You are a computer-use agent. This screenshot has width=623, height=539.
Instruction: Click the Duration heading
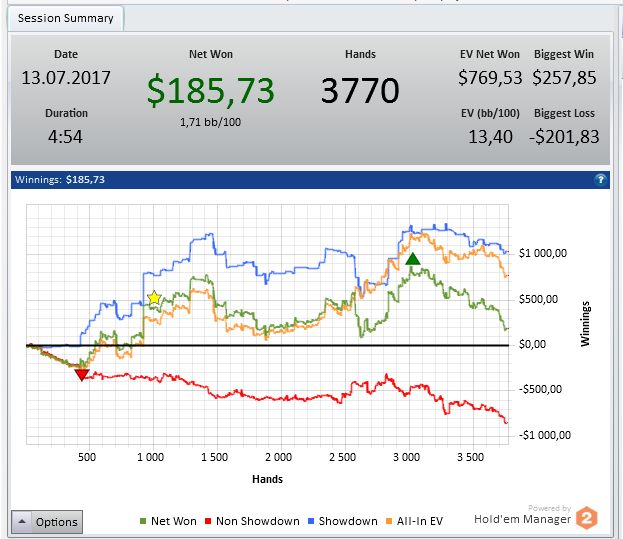pyautogui.click(x=66, y=113)
